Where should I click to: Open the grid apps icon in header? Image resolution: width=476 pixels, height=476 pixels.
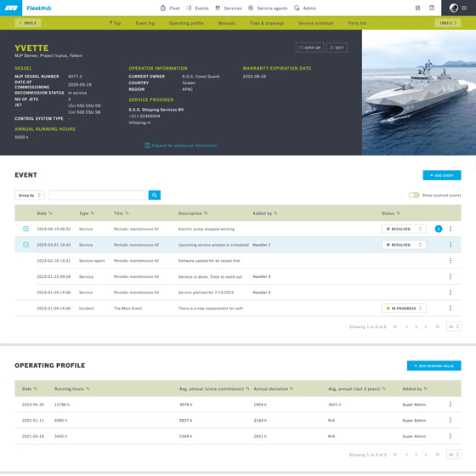click(x=417, y=8)
